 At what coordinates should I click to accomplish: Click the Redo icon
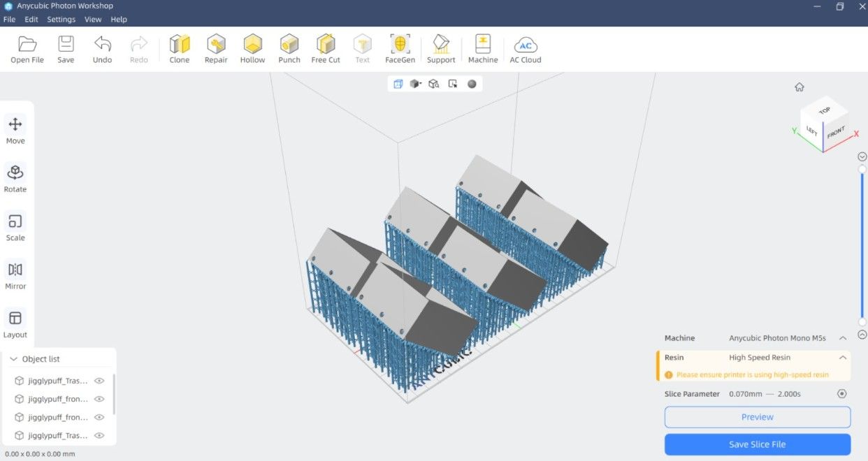pos(139,49)
